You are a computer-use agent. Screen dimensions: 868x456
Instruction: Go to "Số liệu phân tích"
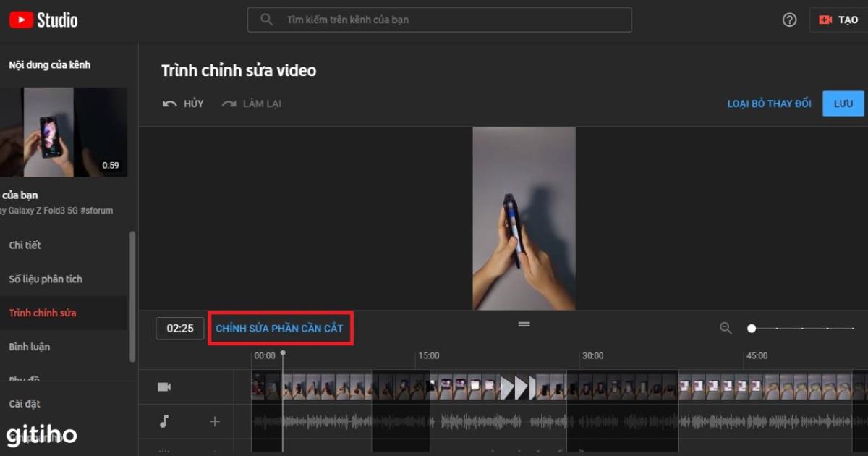point(48,279)
